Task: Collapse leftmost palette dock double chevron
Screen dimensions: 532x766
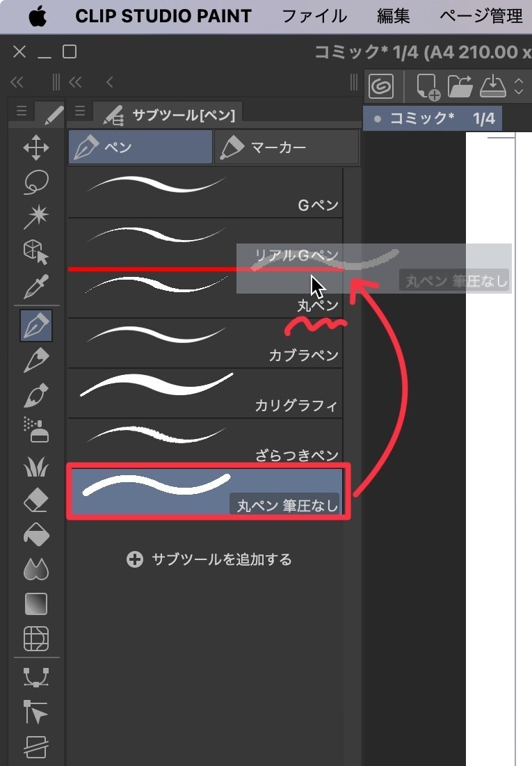Action: point(17,82)
